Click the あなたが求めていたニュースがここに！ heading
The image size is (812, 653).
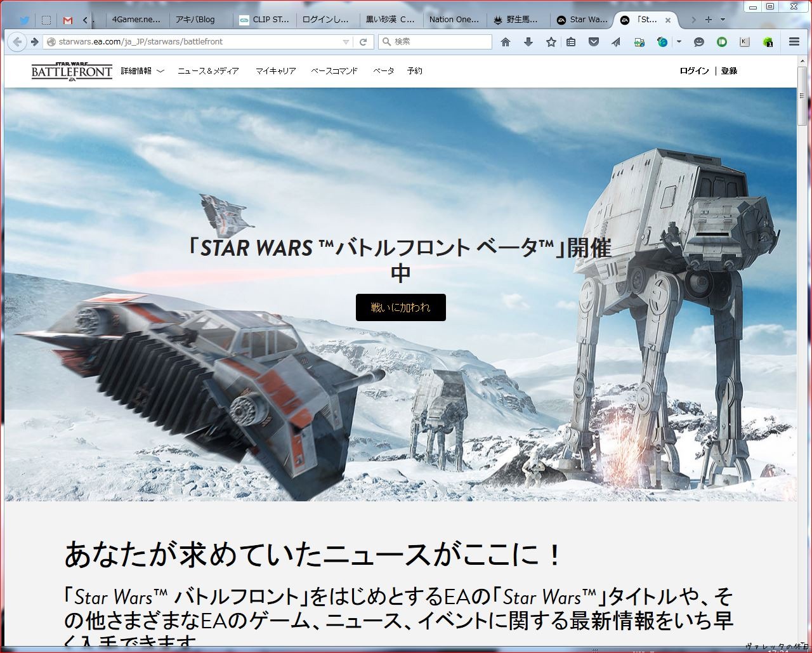pyautogui.click(x=313, y=555)
